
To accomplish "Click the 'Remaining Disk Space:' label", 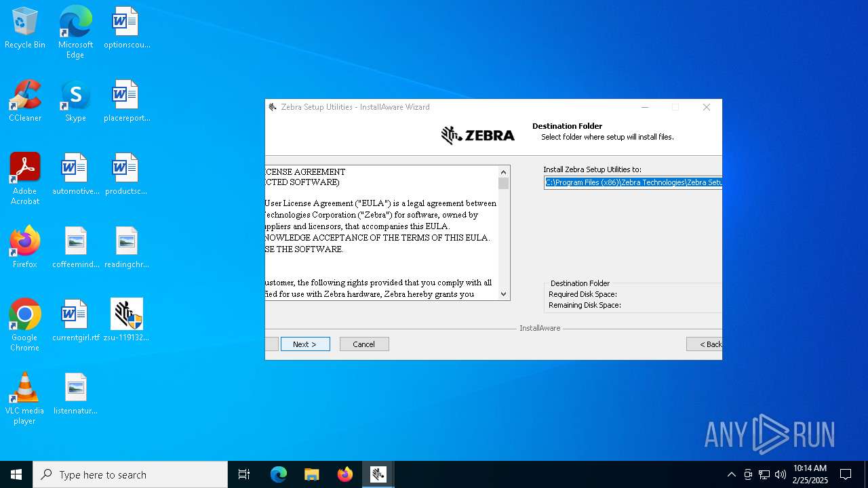I will 585,305.
